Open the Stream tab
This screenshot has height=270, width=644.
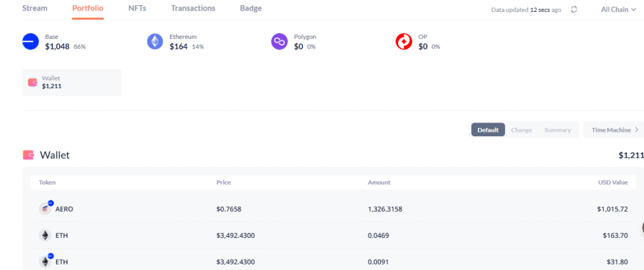(35, 8)
